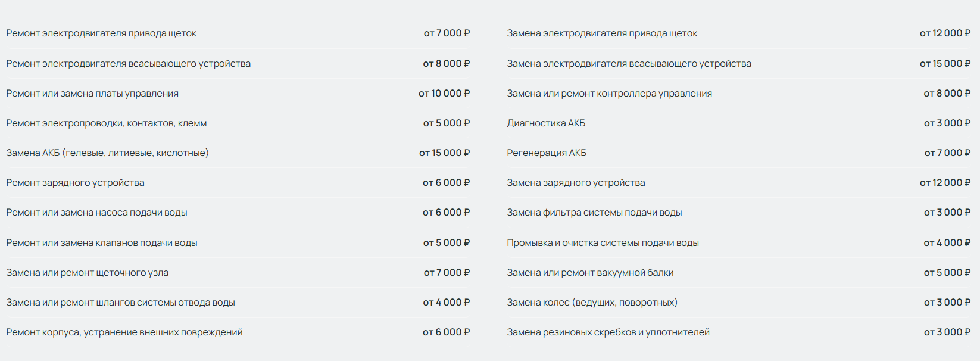
Task: Select 'Замена зарядного устройства' service name
Action: point(576,183)
